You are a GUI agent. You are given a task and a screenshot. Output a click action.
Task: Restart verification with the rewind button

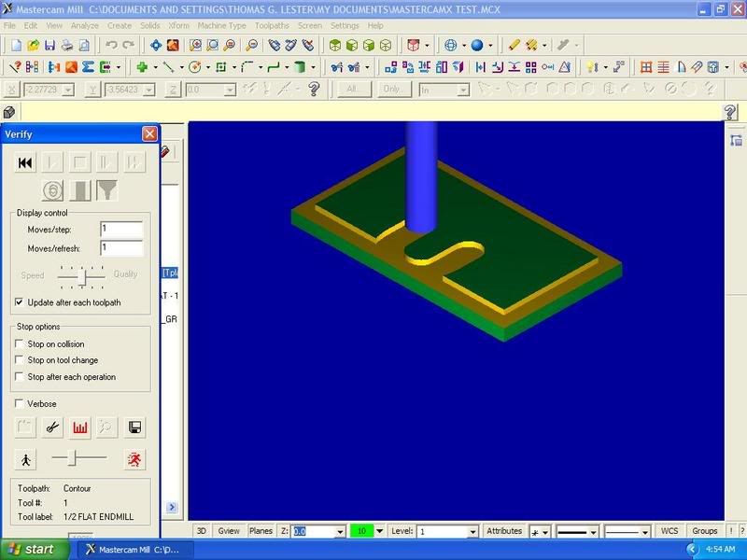tap(25, 162)
